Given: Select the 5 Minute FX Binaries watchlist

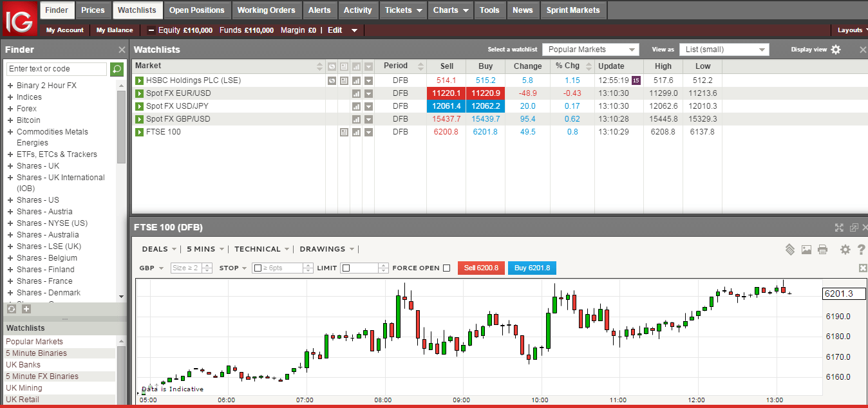Looking at the screenshot, I should (x=42, y=376).
